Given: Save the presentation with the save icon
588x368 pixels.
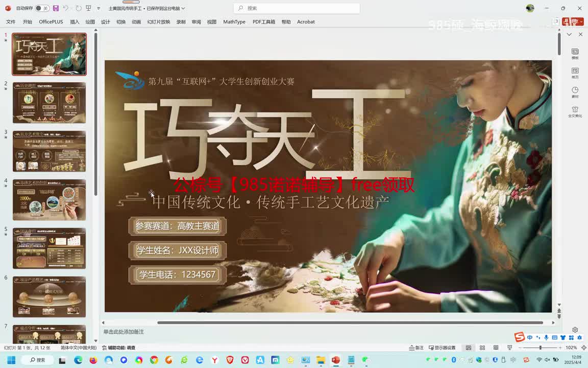Looking at the screenshot, I should (x=56, y=8).
